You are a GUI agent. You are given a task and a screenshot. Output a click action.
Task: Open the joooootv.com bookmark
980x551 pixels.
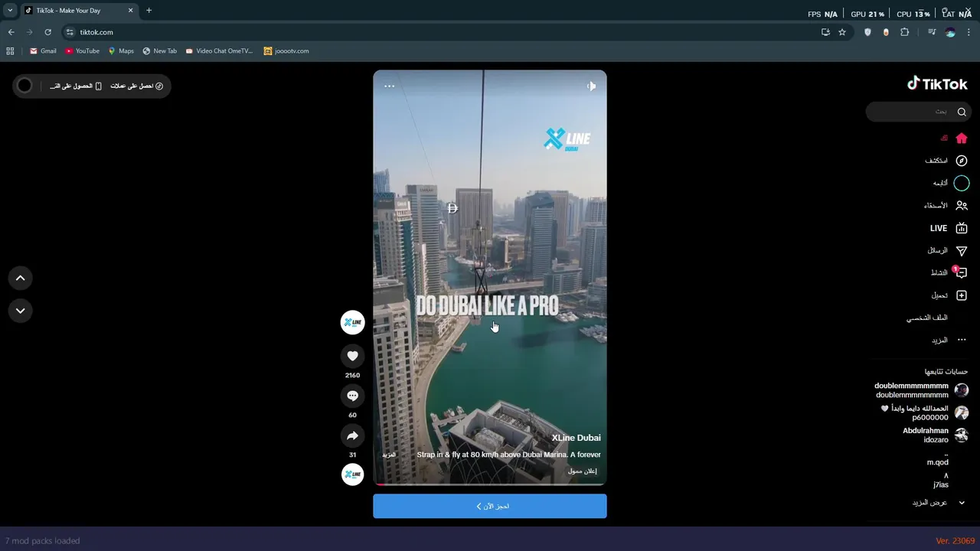pyautogui.click(x=286, y=51)
